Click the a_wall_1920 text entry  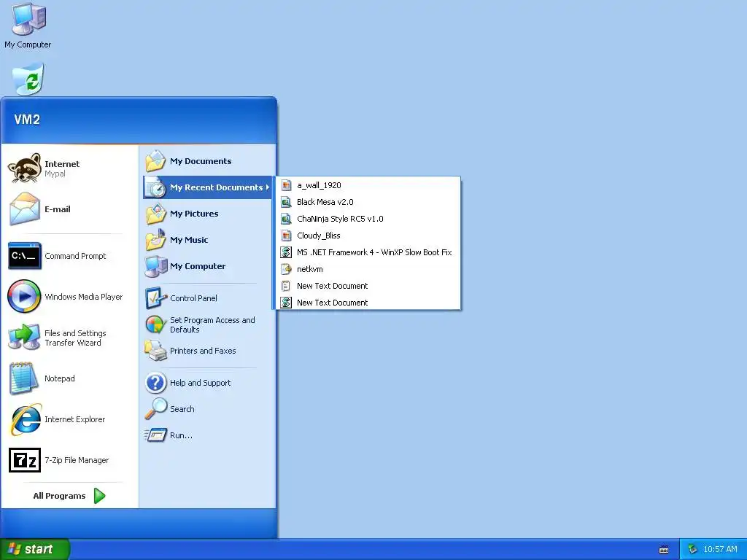point(319,185)
